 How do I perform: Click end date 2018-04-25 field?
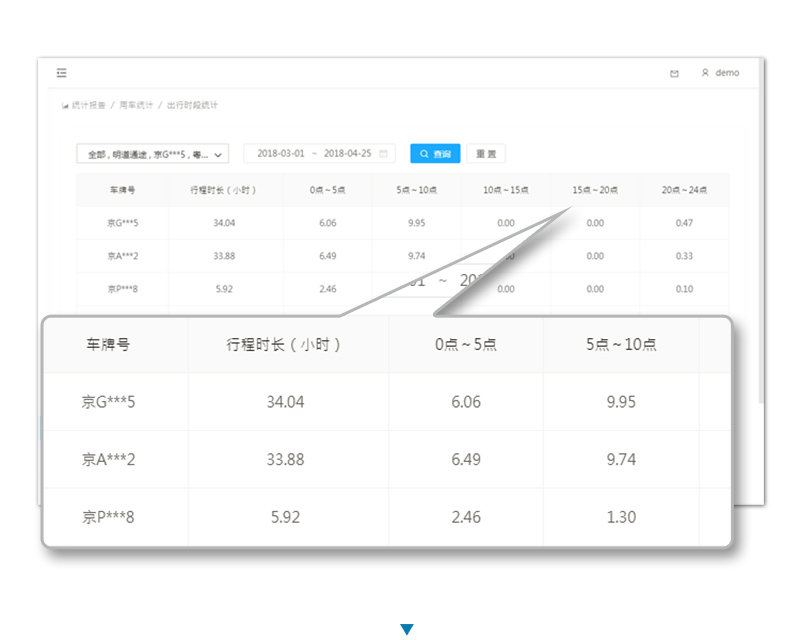tap(347, 154)
